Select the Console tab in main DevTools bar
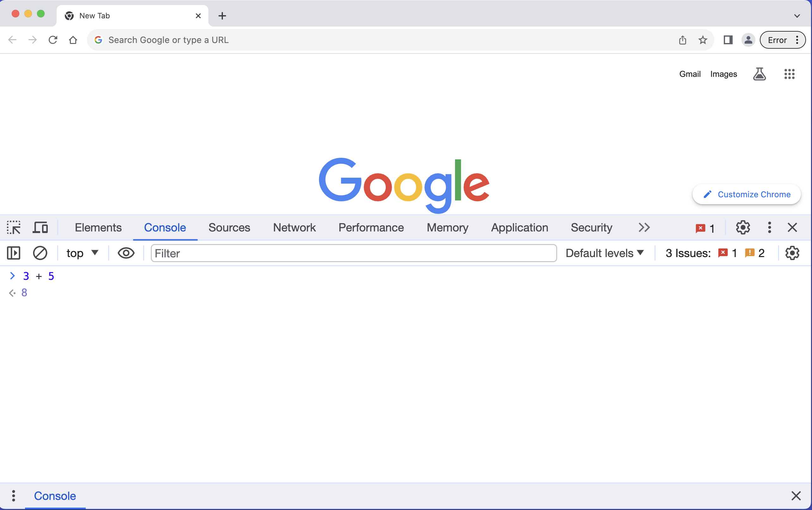Viewport: 812px width, 510px height. click(165, 228)
